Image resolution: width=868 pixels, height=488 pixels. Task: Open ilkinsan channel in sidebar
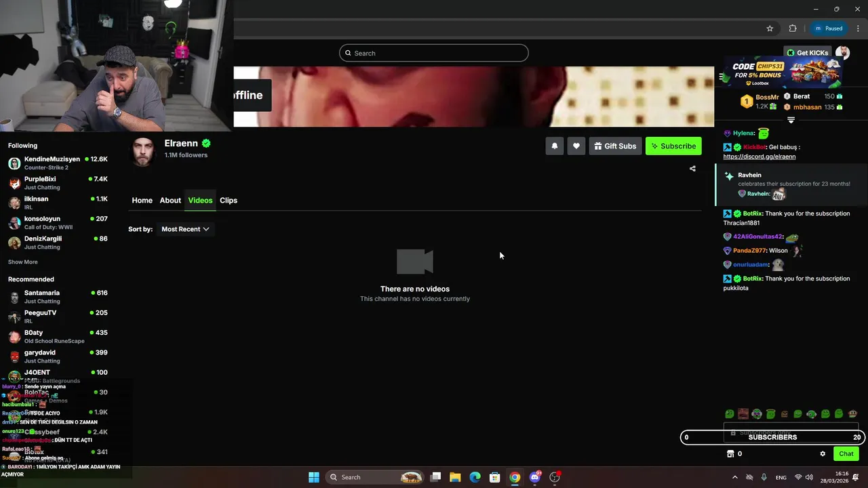tap(58, 203)
